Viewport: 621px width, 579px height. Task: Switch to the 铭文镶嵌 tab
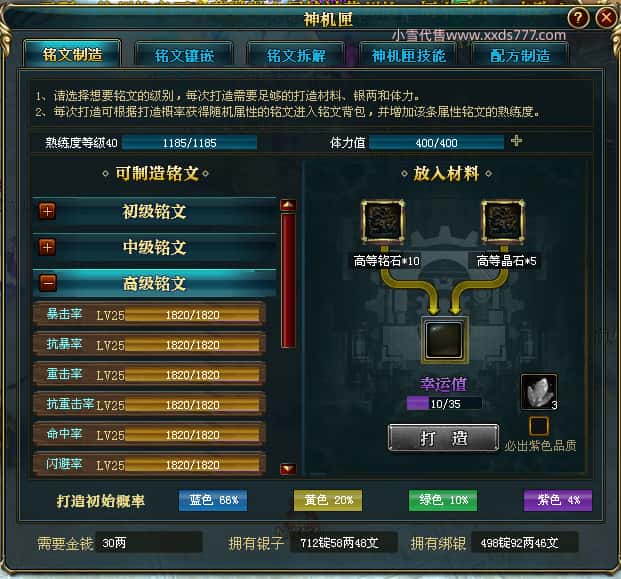pyautogui.click(x=184, y=55)
